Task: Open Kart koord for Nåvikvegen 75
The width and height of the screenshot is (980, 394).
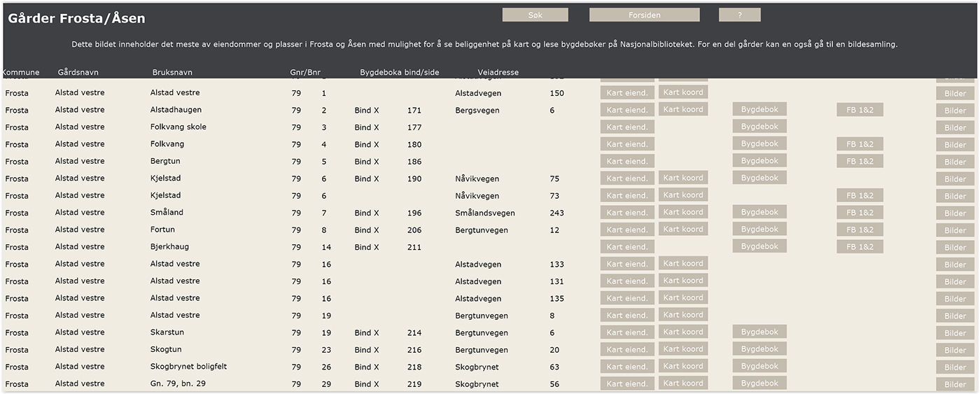Action: [683, 178]
